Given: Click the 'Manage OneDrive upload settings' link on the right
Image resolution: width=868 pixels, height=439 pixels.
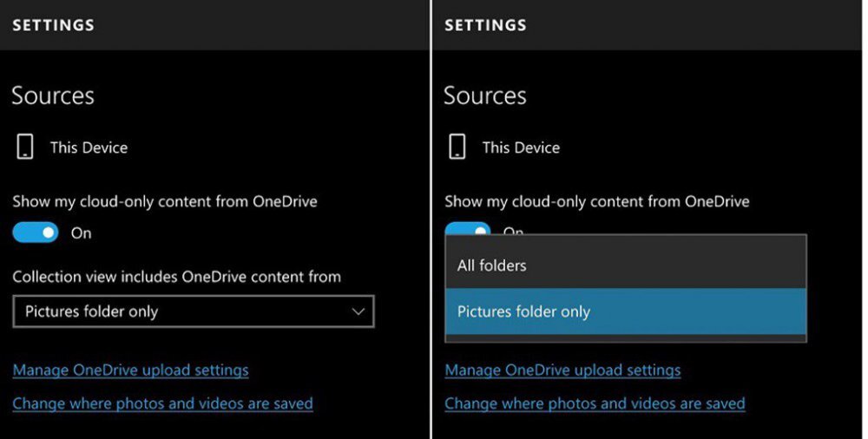Looking at the screenshot, I should 562,370.
